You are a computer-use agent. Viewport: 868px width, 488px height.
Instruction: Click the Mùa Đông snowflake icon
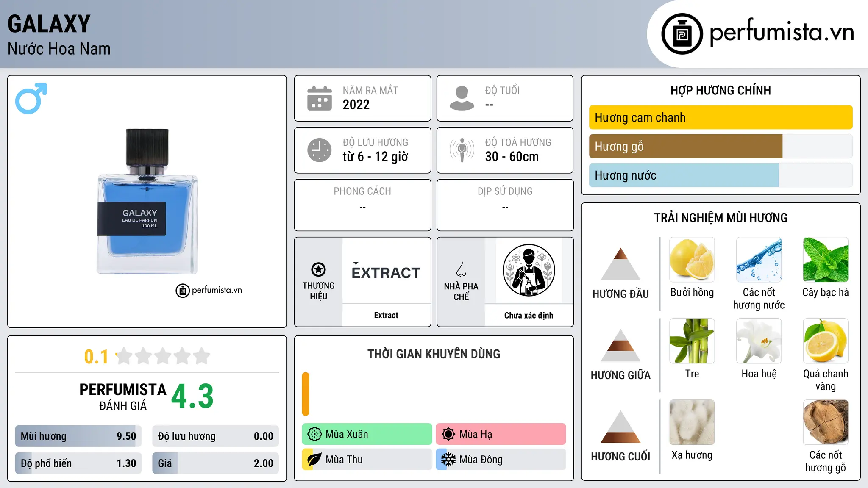click(x=448, y=460)
